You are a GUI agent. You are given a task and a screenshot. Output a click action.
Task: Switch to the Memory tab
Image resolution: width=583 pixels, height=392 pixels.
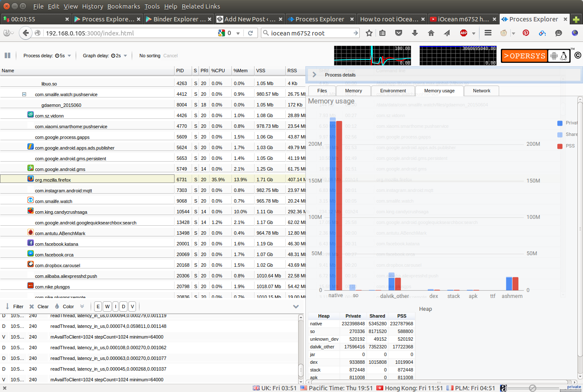click(x=353, y=91)
